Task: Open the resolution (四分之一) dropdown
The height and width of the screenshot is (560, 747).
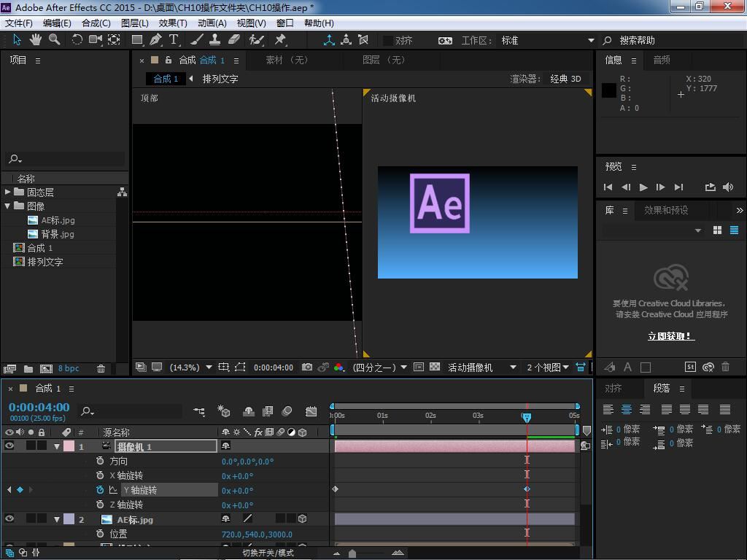Action: point(379,367)
